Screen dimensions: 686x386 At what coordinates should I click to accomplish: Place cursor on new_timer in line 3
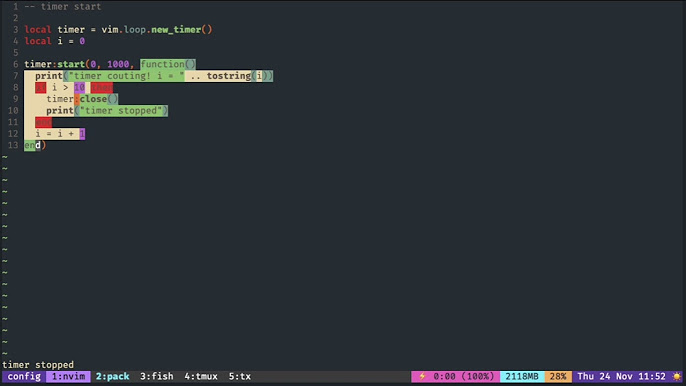(x=176, y=29)
